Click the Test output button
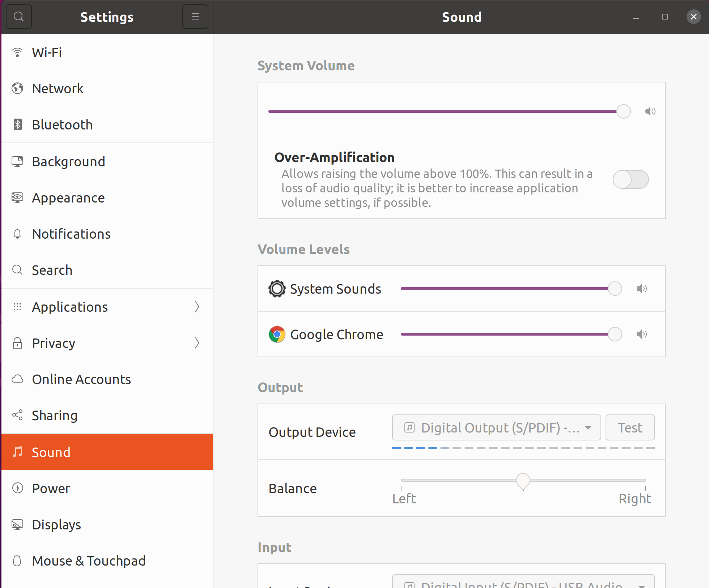The height and width of the screenshot is (588, 709). coord(630,427)
